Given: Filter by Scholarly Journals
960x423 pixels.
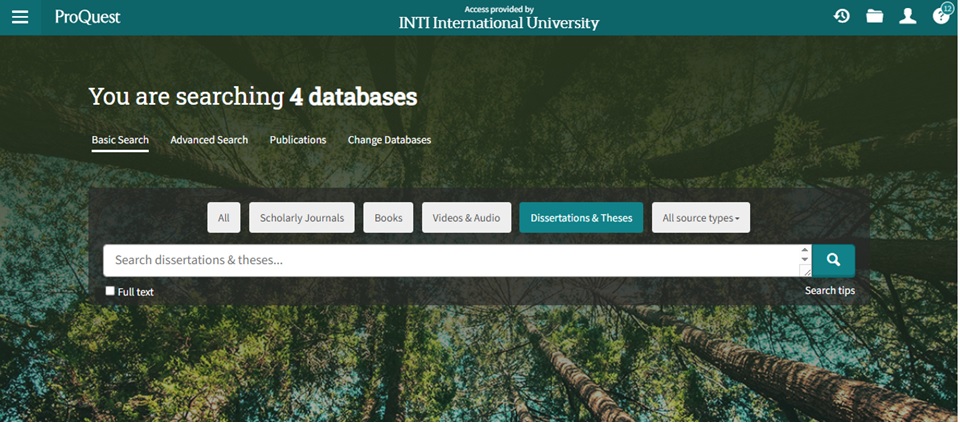Looking at the screenshot, I should [x=301, y=218].
